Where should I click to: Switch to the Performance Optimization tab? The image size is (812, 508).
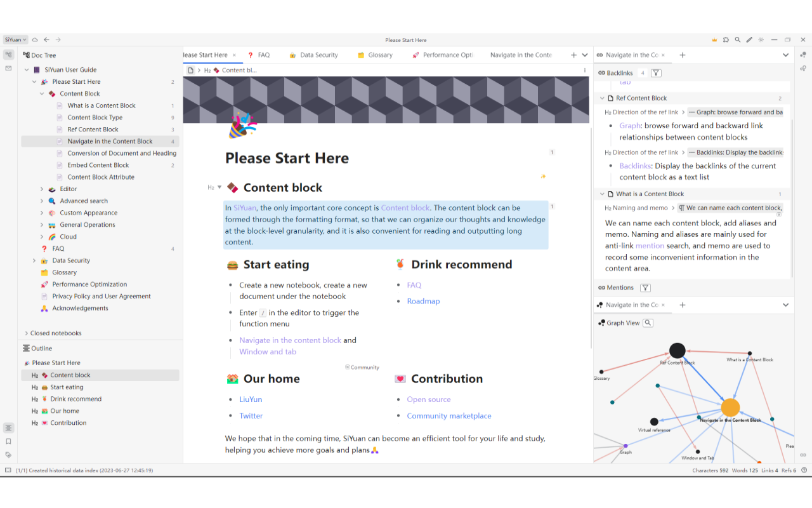442,55
